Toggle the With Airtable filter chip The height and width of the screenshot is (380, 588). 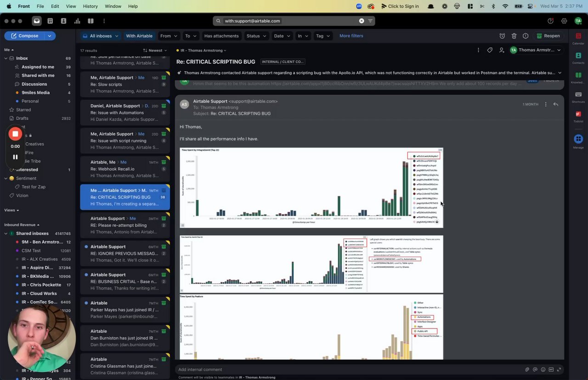click(139, 36)
